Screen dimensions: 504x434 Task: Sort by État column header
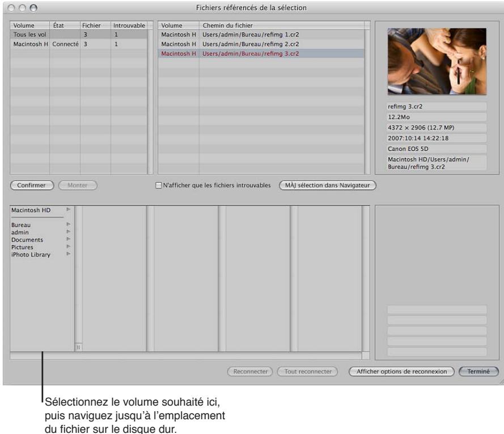[x=65, y=26]
